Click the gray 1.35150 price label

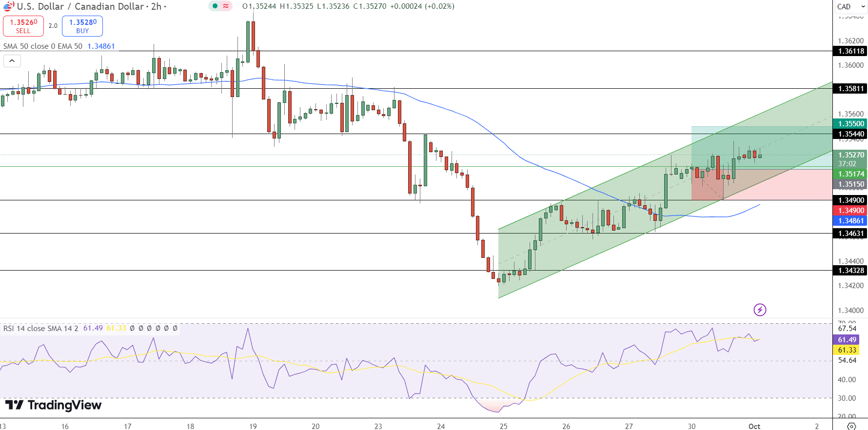[x=850, y=184]
